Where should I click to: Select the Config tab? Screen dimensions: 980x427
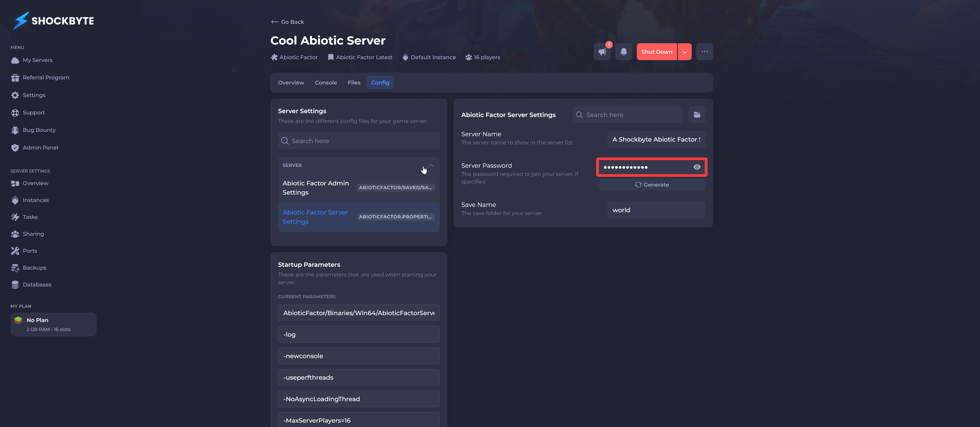(x=380, y=82)
